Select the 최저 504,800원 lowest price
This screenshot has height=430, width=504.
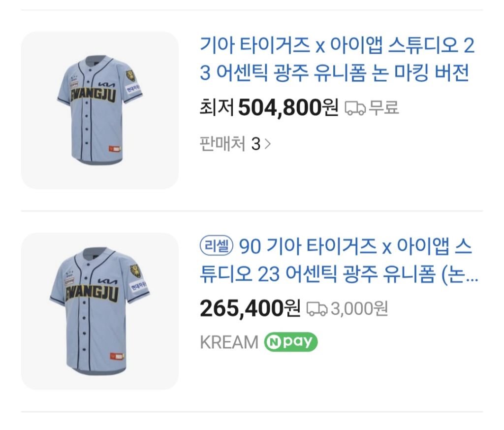269,107
